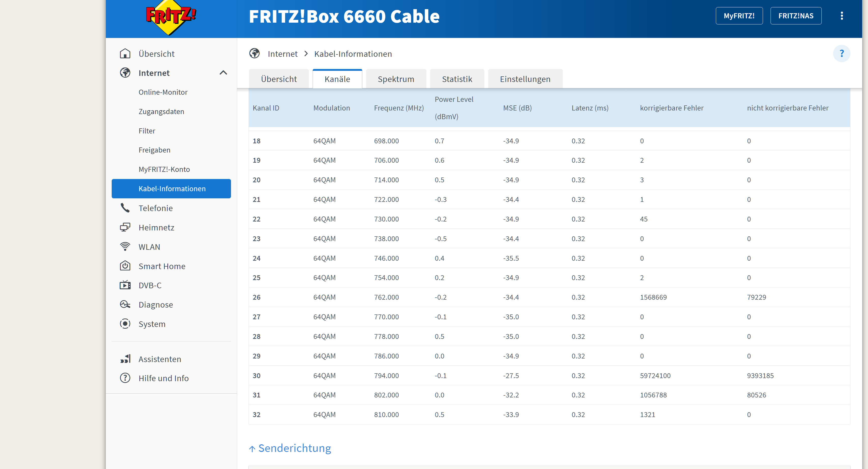Click the Senderichtung heading link
Image resolution: width=868 pixels, height=469 pixels.
click(295, 448)
